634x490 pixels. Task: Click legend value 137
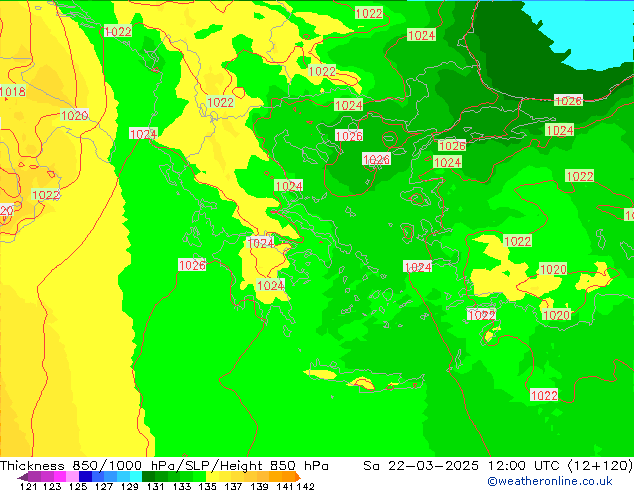(233, 486)
